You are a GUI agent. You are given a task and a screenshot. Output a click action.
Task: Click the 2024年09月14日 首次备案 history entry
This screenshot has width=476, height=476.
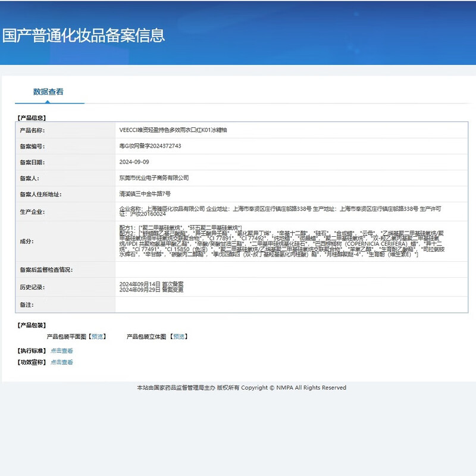151,284
